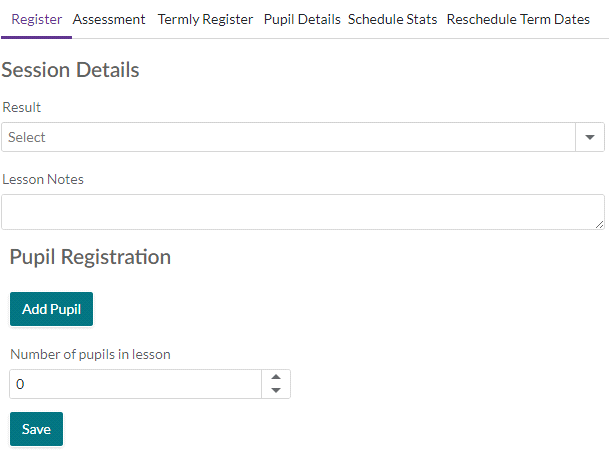The width and height of the screenshot is (609, 455).
Task: Save the session register
Action: (x=36, y=429)
